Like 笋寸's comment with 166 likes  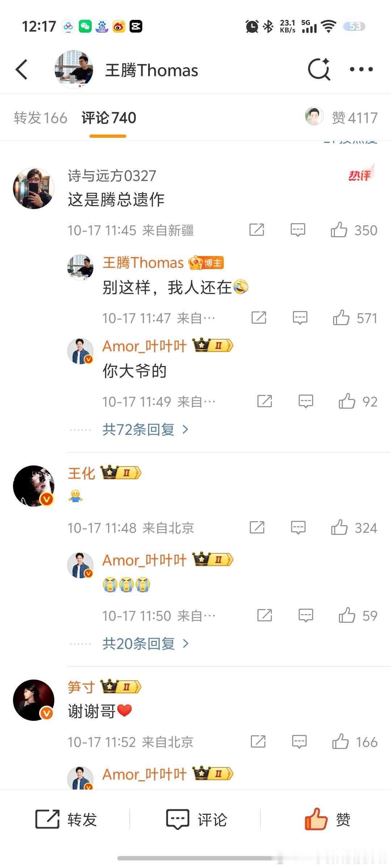[x=354, y=742]
